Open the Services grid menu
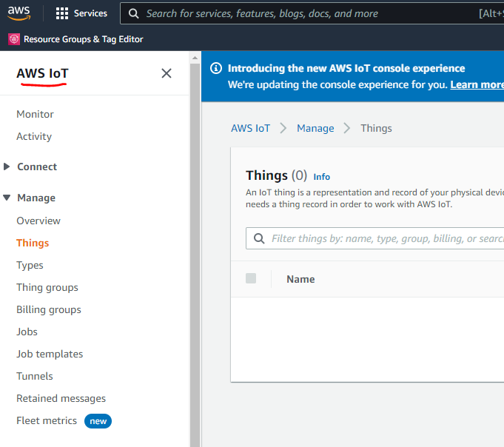The width and height of the screenshot is (504, 447). tap(62, 13)
